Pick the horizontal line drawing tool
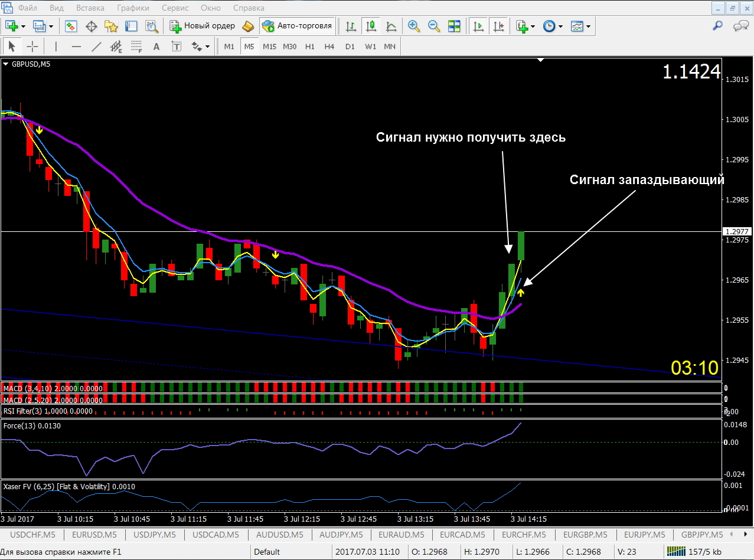The height and width of the screenshot is (560, 754). pos(76,47)
